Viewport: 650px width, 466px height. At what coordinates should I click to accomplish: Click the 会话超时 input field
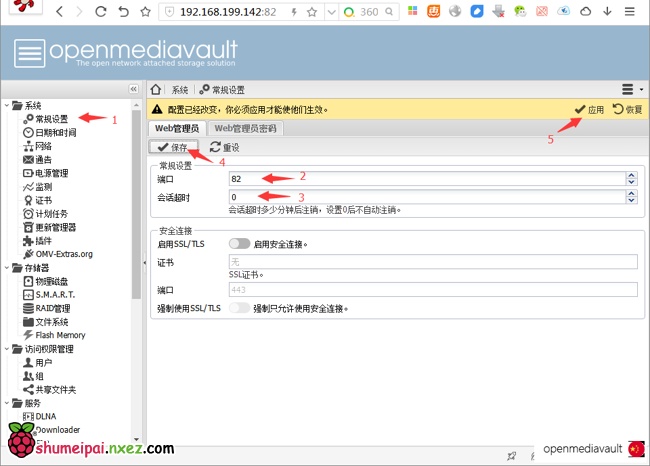[x=425, y=197]
